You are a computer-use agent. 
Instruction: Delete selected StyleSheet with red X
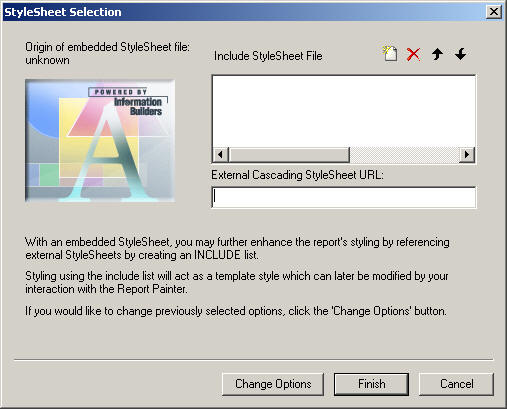click(x=413, y=54)
